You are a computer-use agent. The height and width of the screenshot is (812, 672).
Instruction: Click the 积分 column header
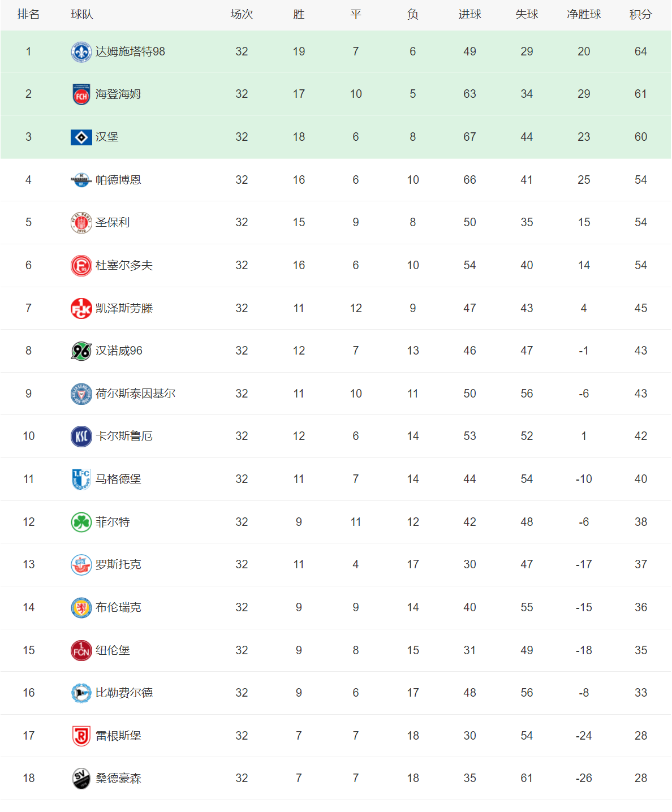click(x=640, y=15)
